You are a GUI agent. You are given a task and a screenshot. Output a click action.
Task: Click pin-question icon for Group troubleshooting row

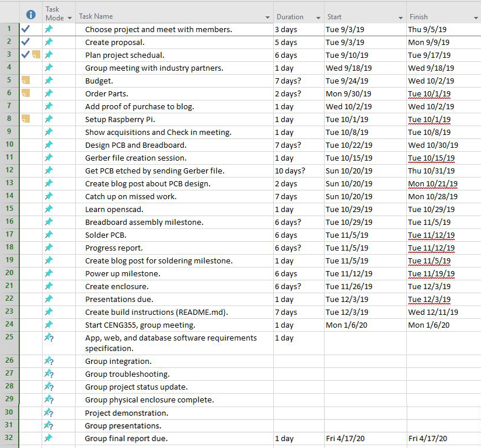tap(49, 374)
